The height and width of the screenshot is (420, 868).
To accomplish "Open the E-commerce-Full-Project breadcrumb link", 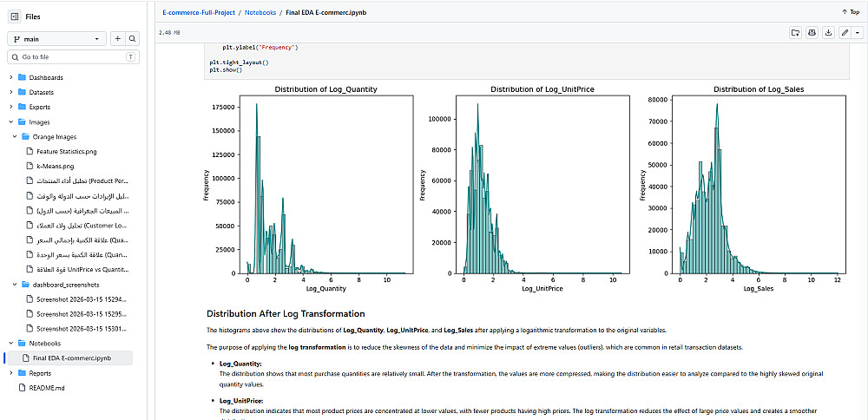I will [199, 11].
